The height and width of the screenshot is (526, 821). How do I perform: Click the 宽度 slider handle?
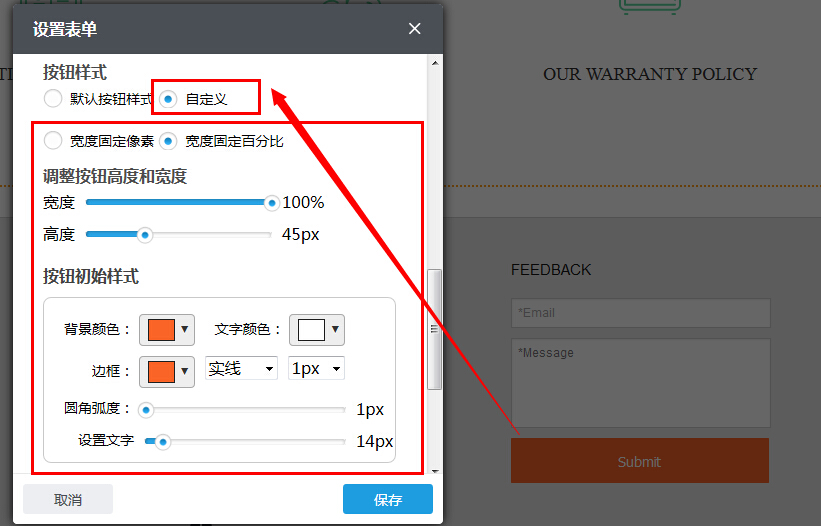pyautogui.click(x=271, y=203)
